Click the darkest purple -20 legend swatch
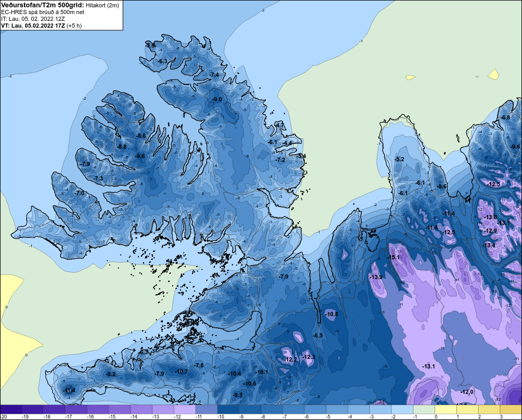Image resolution: width=522 pixels, height=420 pixels. pos(11,410)
